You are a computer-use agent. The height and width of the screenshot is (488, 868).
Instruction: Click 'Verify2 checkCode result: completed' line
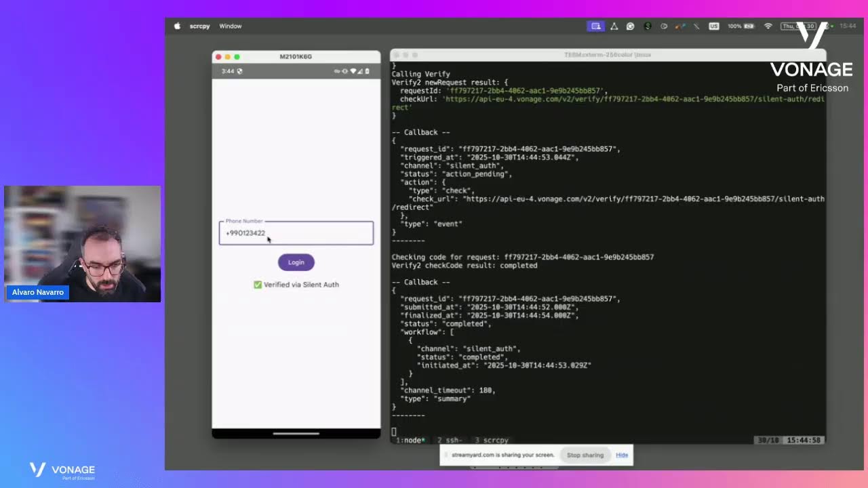click(464, 266)
